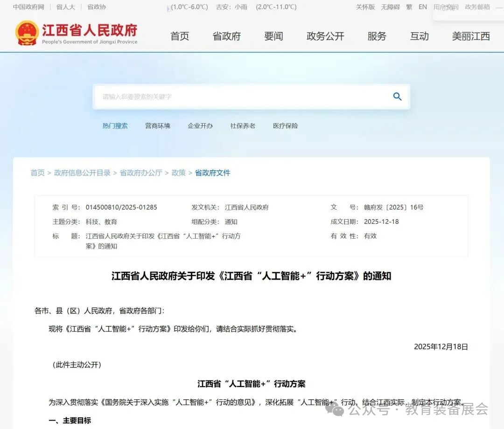This screenshot has height=429, width=504.
Task: Open the 政务公开 navigation menu
Action: tap(325, 36)
